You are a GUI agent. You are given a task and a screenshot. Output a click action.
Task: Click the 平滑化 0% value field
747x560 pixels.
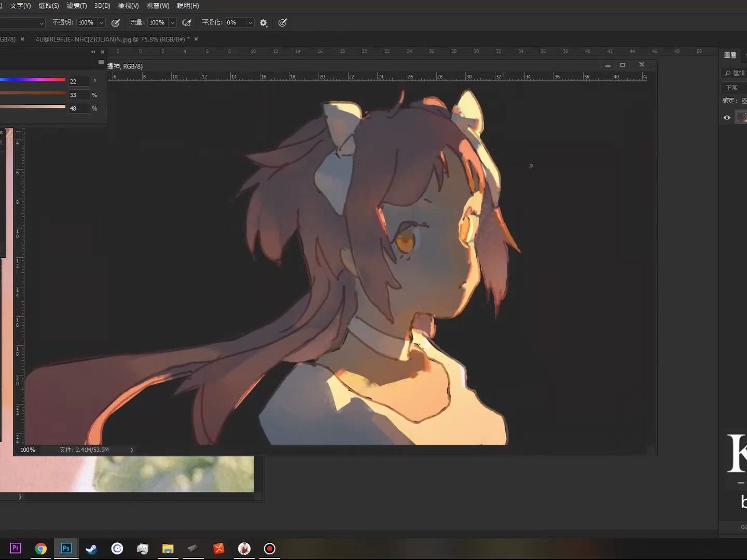[x=236, y=23]
